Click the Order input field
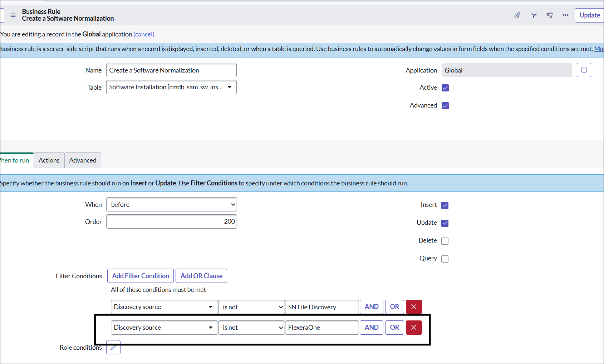The image size is (604, 364). (x=172, y=221)
